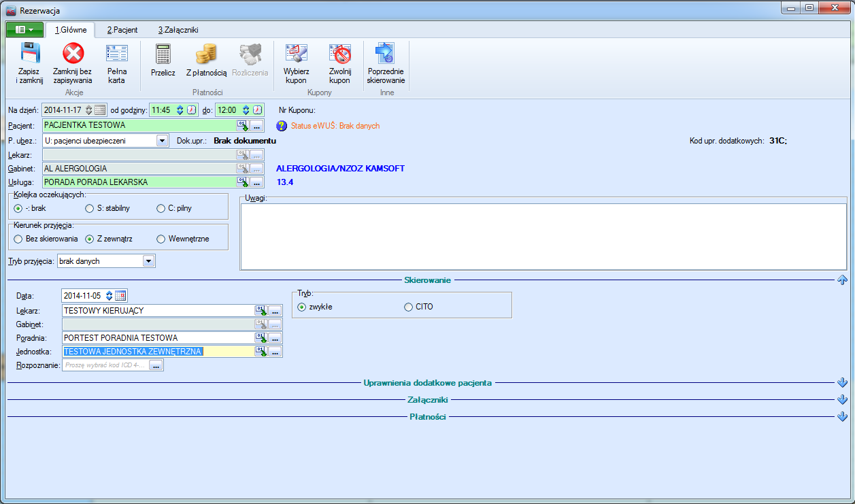Open the P. ubez. insurance dropdown

coord(162,141)
